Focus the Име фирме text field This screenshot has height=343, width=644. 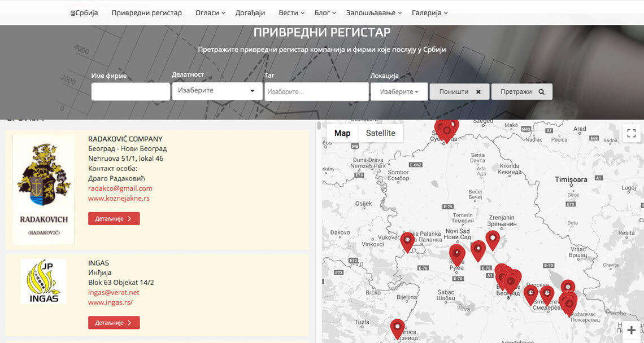130,91
